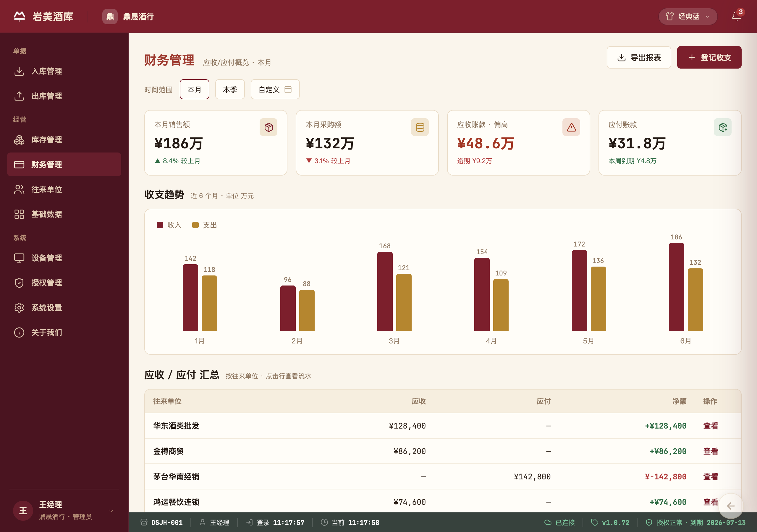757x532 pixels.
Task: Choose the 自定义 custom date range
Action: click(275, 89)
